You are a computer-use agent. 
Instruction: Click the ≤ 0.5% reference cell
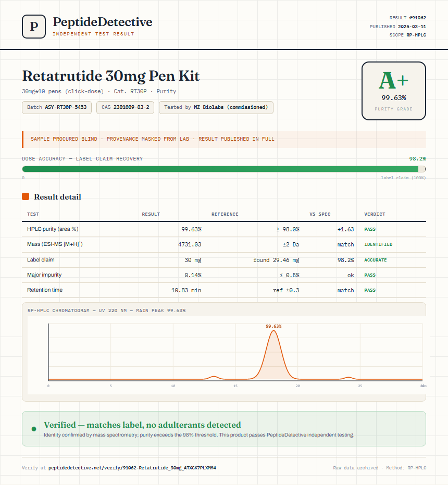(289, 275)
